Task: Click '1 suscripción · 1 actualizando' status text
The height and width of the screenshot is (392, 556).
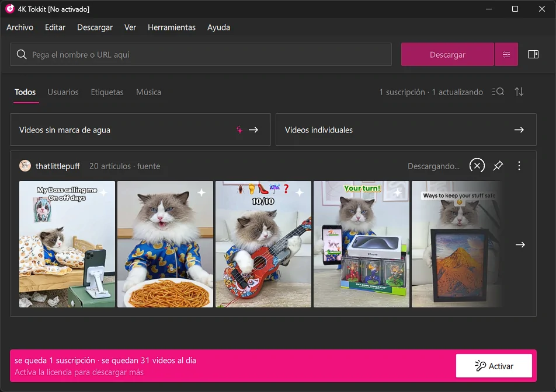Action: tap(431, 92)
